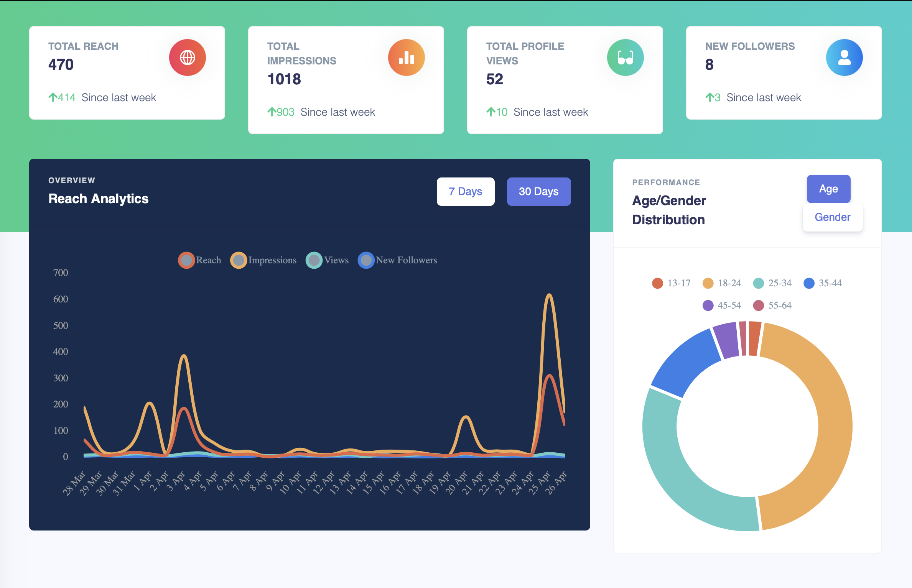
Task: Click the Profile Views glasses icon
Action: click(625, 57)
